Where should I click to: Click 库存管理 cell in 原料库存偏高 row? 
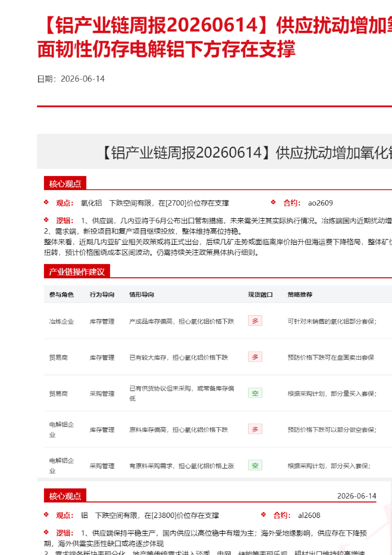coord(102,429)
